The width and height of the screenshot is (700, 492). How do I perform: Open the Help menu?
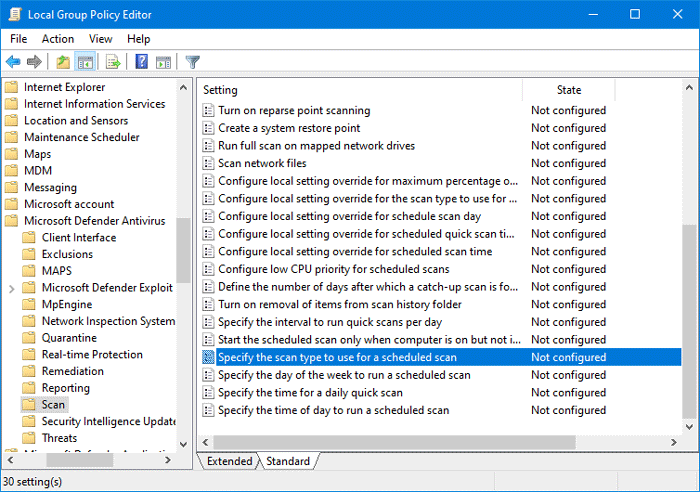(x=138, y=39)
